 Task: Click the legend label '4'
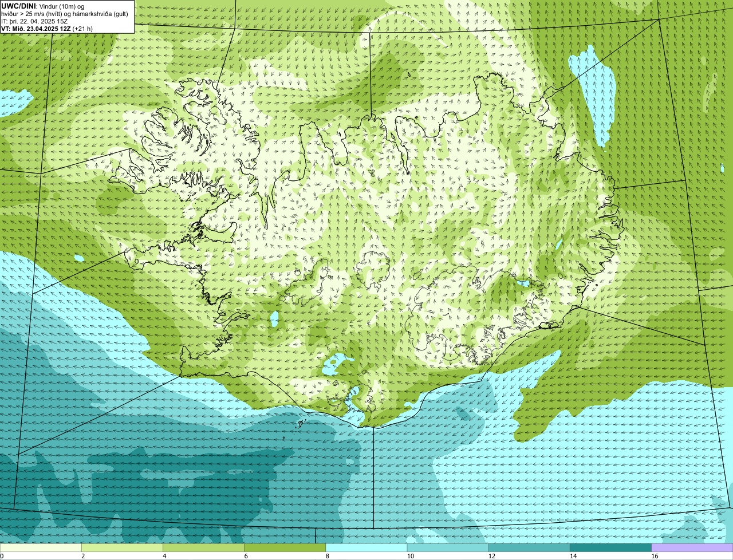[164, 556]
